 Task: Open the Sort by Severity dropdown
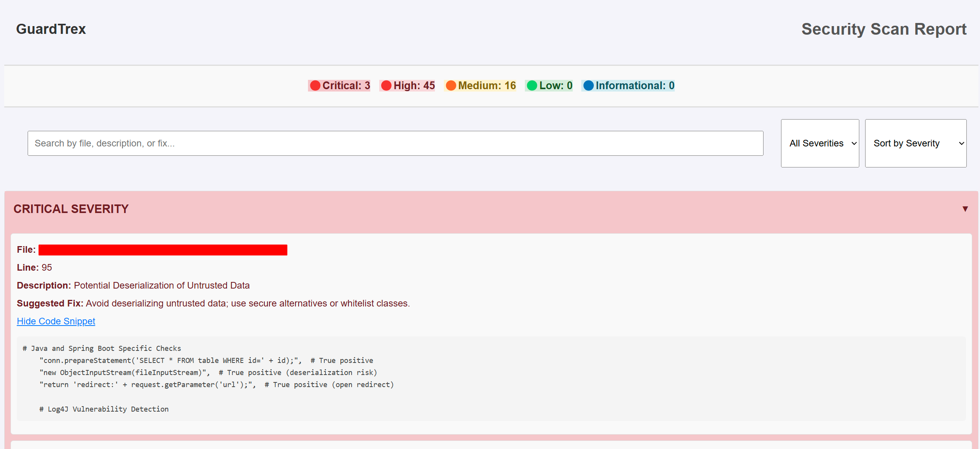915,143
